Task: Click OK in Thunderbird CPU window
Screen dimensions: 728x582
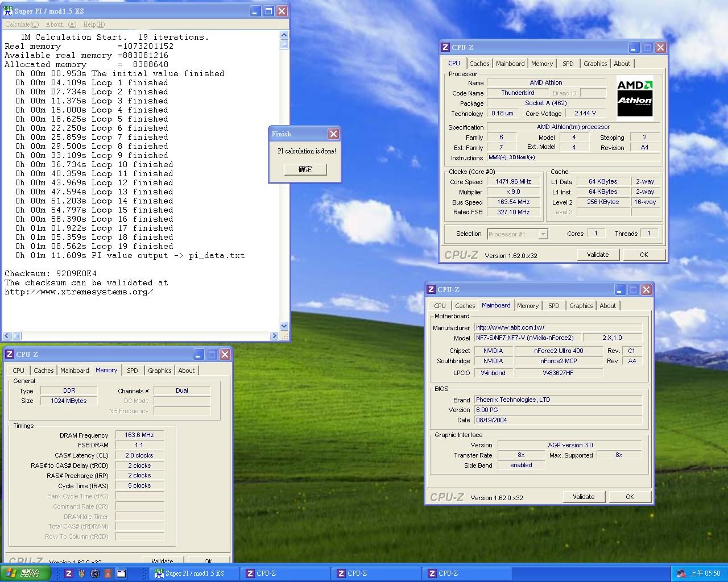Action: point(644,255)
